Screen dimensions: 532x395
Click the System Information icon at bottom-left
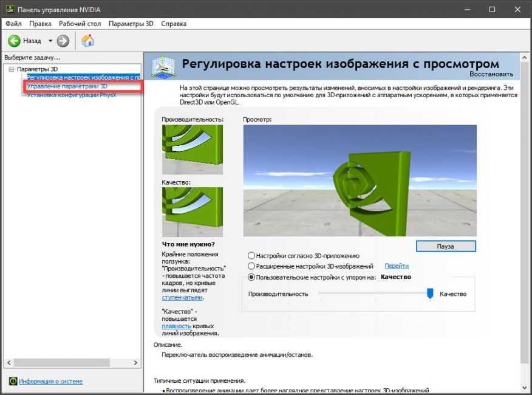(x=13, y=381)
